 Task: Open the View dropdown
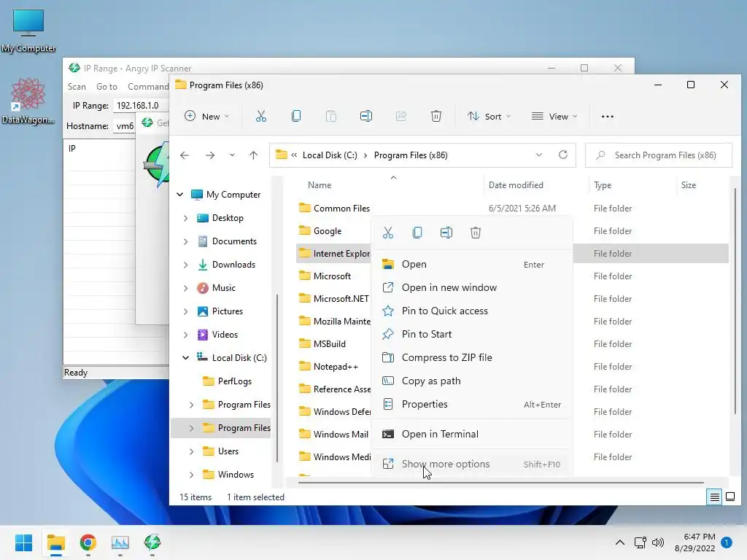pyautogui.click(x=554, y=116)
